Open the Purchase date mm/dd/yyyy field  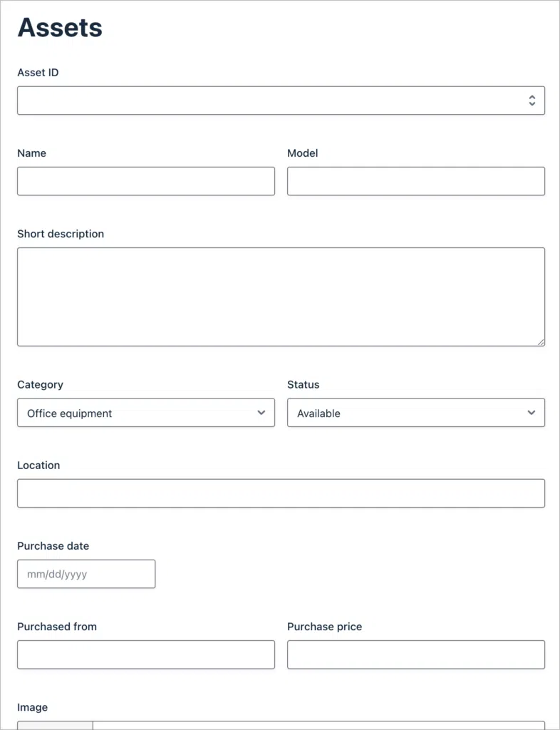(86, 574)
